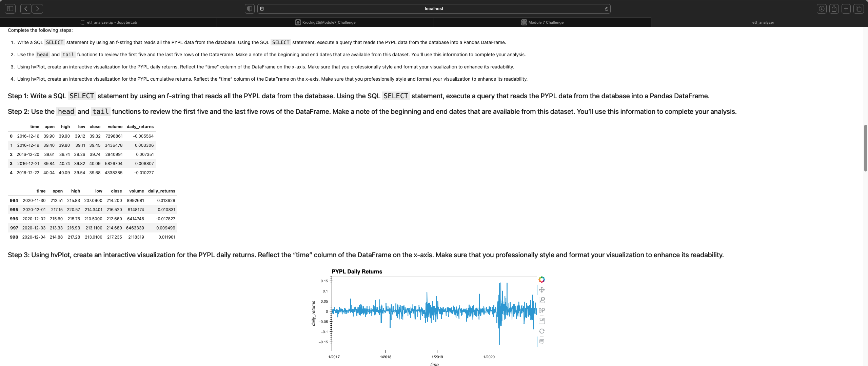Open the privacy report shield icon

tap(250, 9)
